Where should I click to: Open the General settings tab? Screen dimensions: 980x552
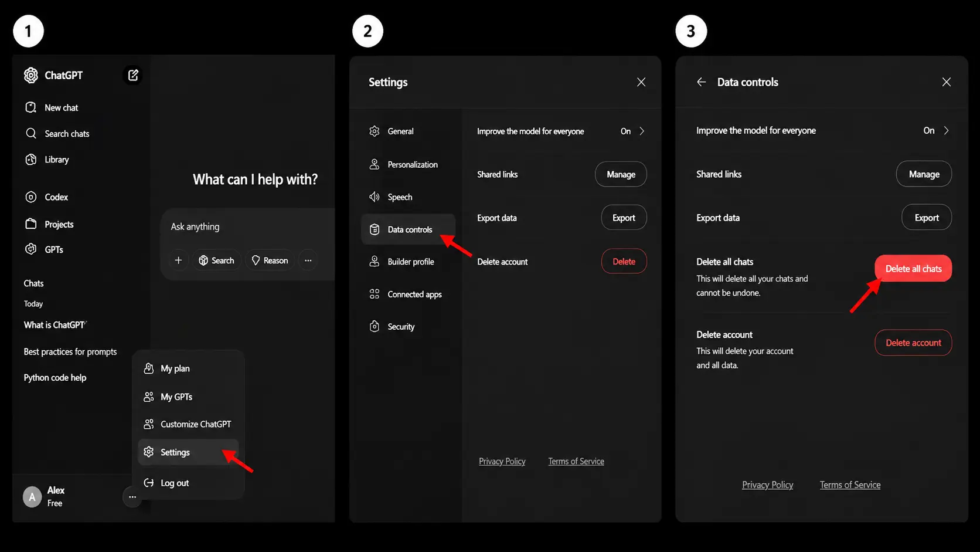(408, 131)
